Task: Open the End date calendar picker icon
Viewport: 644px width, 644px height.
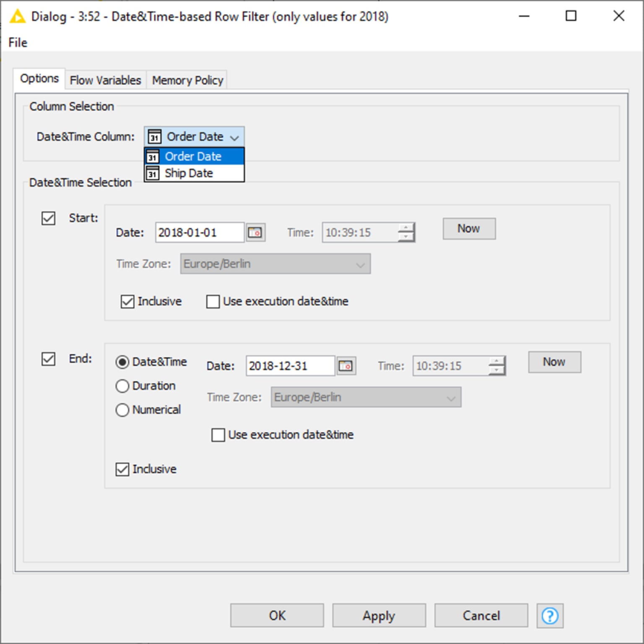Action: tap(345, 366)
